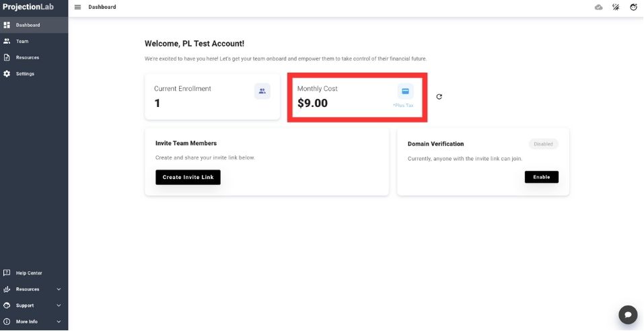Open the account avatar menu
This screenshot has height=331, width=644.
633,7
